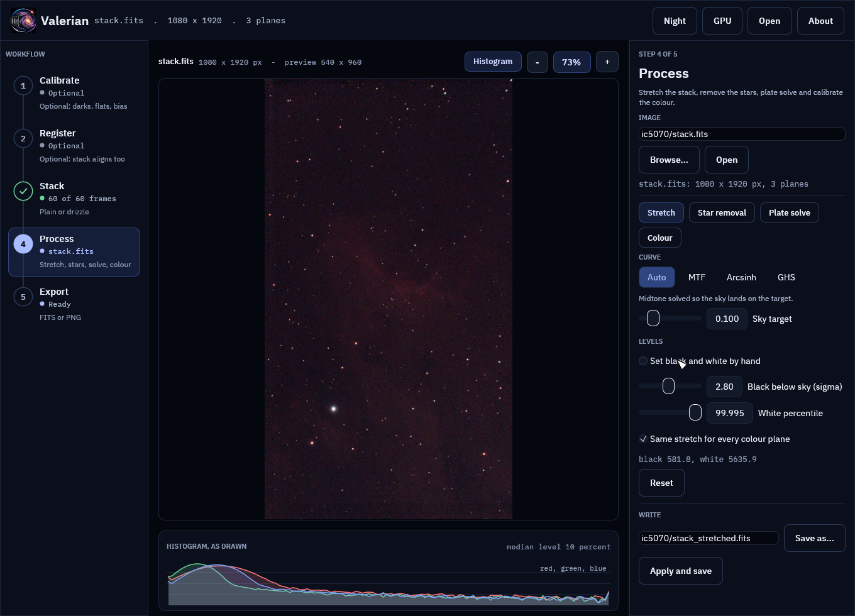Adjust the Sky target slider handle

(x=653, y=318)
